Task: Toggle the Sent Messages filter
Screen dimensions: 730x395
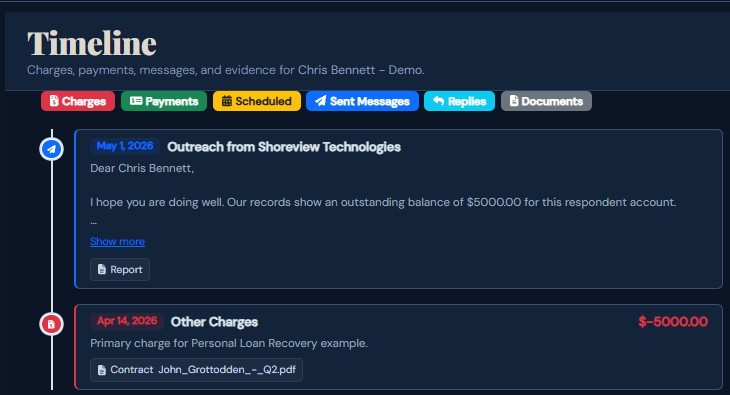Action: tap(362, 101)
